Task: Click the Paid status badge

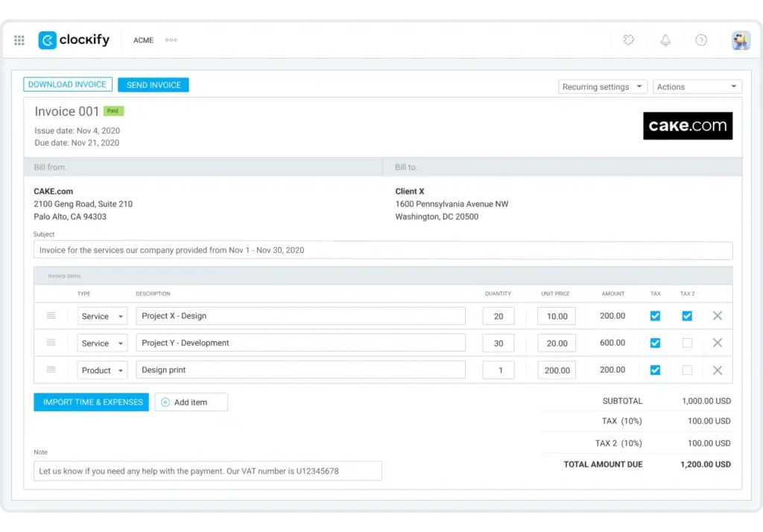Action: coord(113,111)
